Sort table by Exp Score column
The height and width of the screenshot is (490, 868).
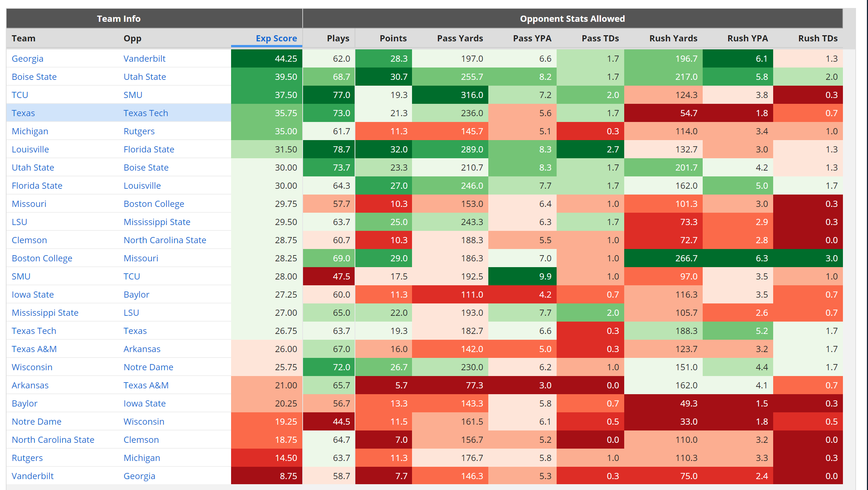coord(276,38)
